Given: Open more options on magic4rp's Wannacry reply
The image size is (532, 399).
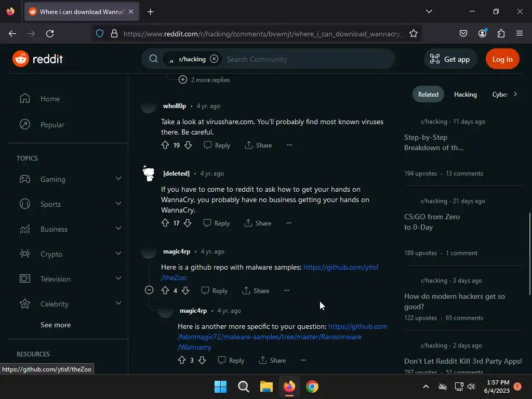Looking at the screenshot, I should tap(303, 360).
